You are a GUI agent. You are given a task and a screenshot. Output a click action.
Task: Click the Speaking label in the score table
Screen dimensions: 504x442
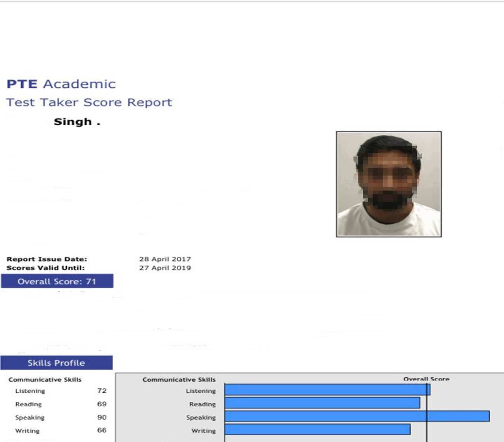pos(30,418)
